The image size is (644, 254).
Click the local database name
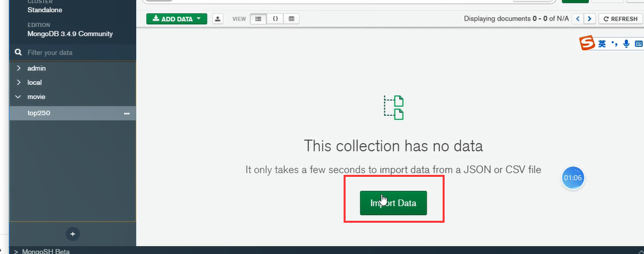pos(35,82)
